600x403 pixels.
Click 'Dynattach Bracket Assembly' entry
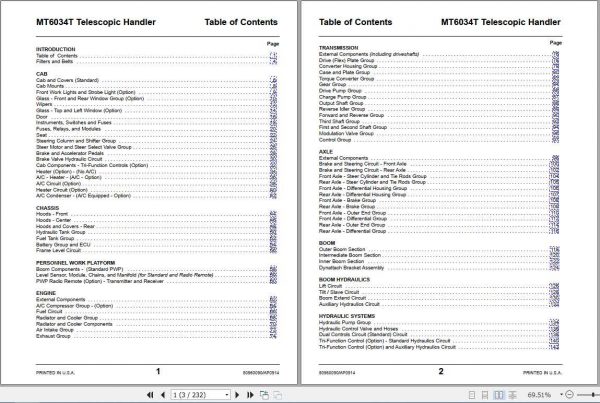pos(351,268)
